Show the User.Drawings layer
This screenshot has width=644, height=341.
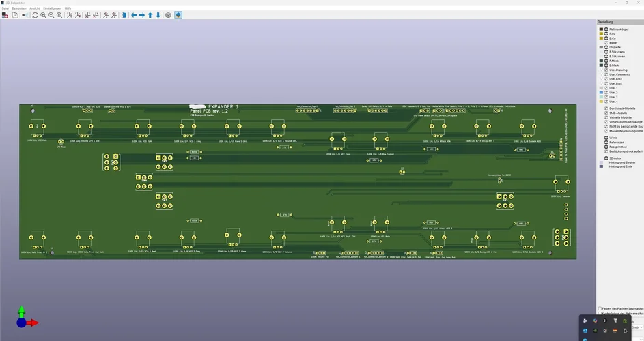coord(606,70)
